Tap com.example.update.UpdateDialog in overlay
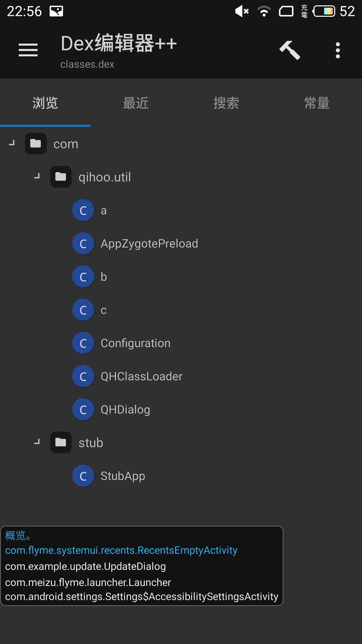 click(85, 567)
